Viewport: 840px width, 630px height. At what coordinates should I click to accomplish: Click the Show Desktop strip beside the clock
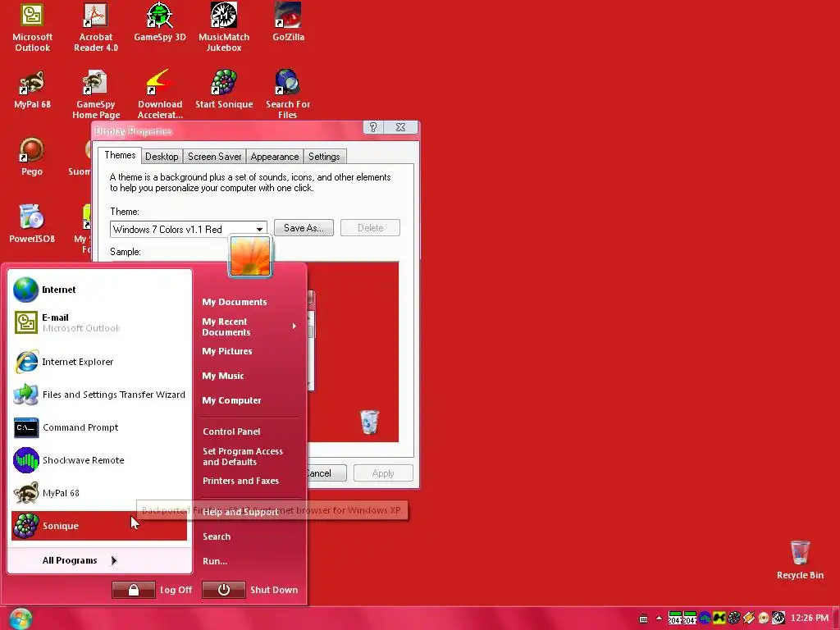pos(835,619)
